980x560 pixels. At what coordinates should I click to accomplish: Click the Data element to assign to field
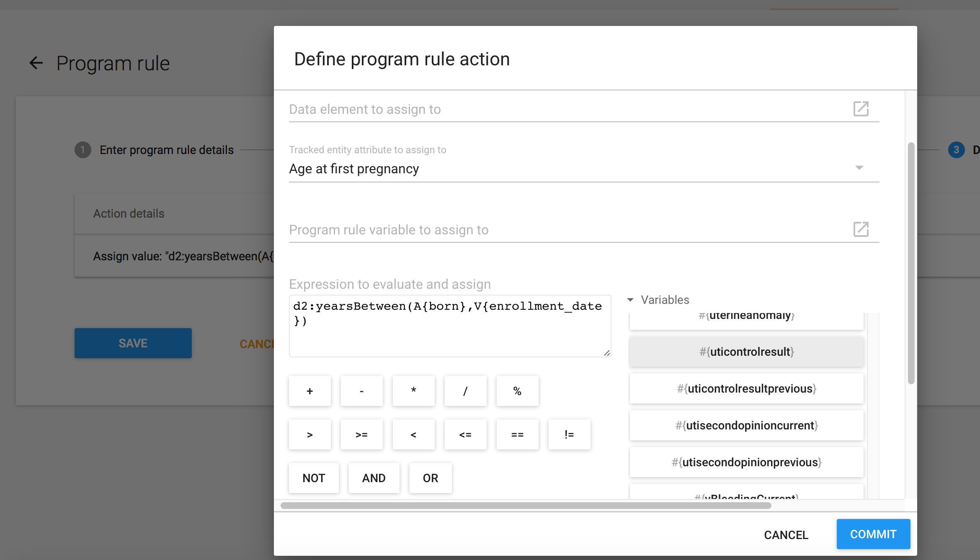tap(565, 110)
